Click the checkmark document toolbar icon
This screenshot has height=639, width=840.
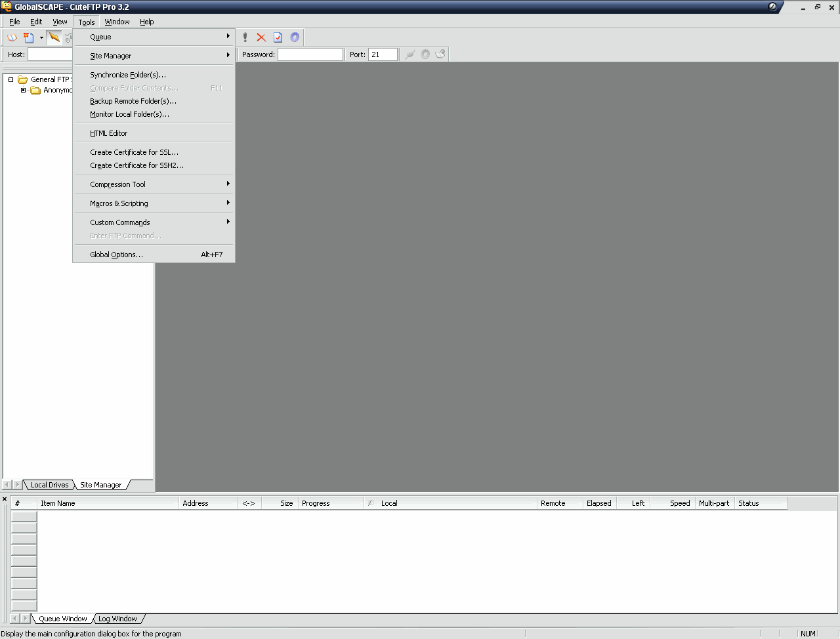pyautogui.click(x=278, y=37)
